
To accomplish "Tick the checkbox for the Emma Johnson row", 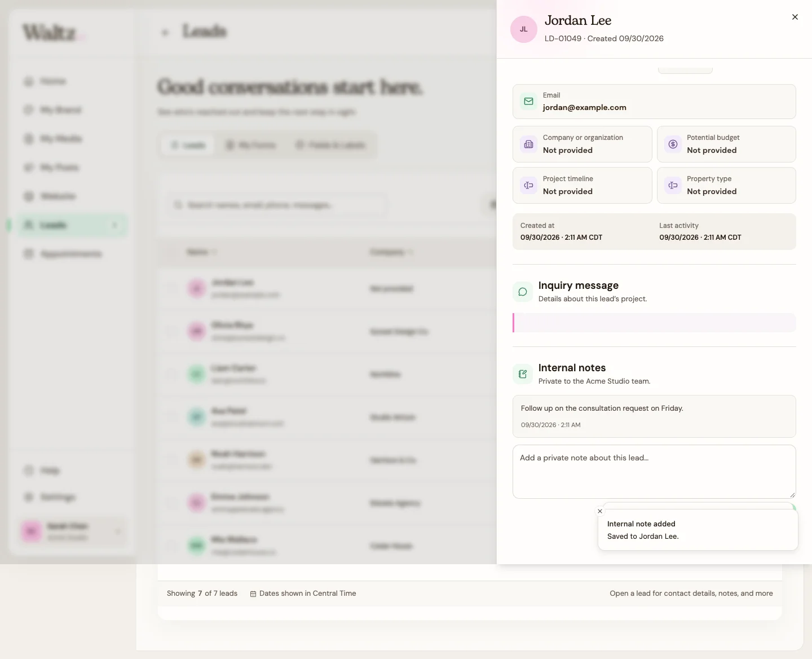I will point(171,503).
